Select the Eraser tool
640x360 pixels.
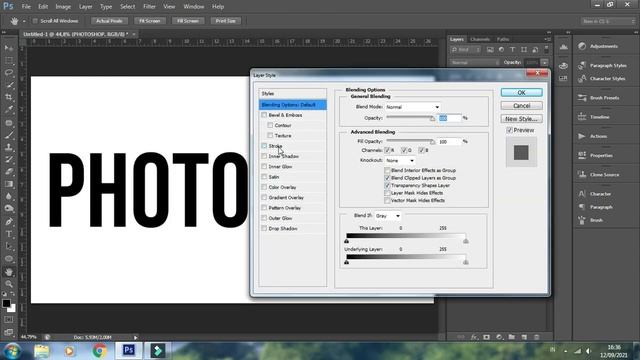9,171
